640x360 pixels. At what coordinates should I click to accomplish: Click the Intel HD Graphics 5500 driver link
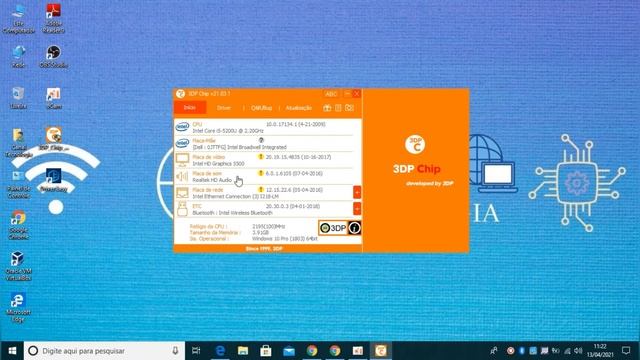218,164
